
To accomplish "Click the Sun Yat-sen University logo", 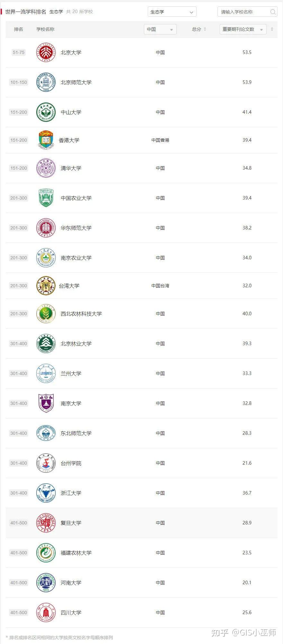I will pyautogui.click(x=46, y=112).
